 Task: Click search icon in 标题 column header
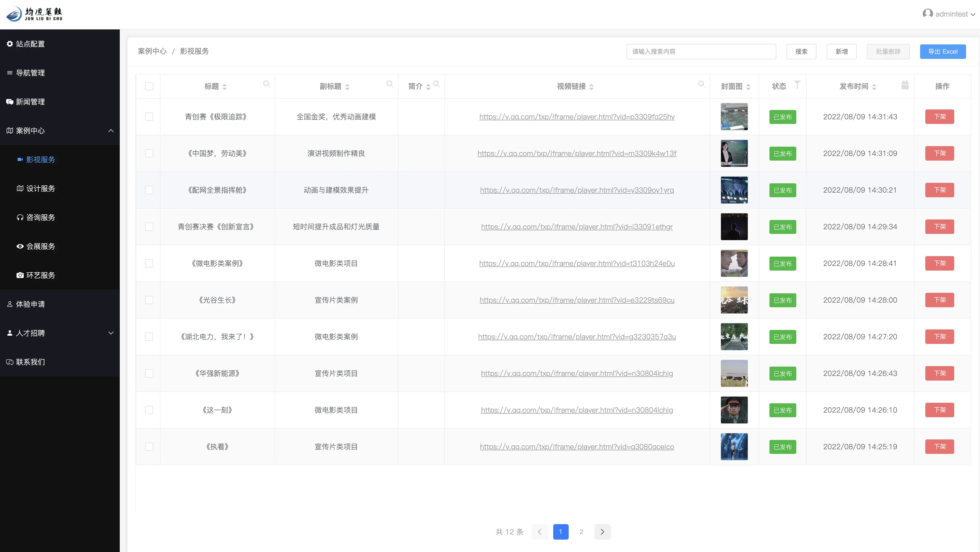tap(267, 84)
